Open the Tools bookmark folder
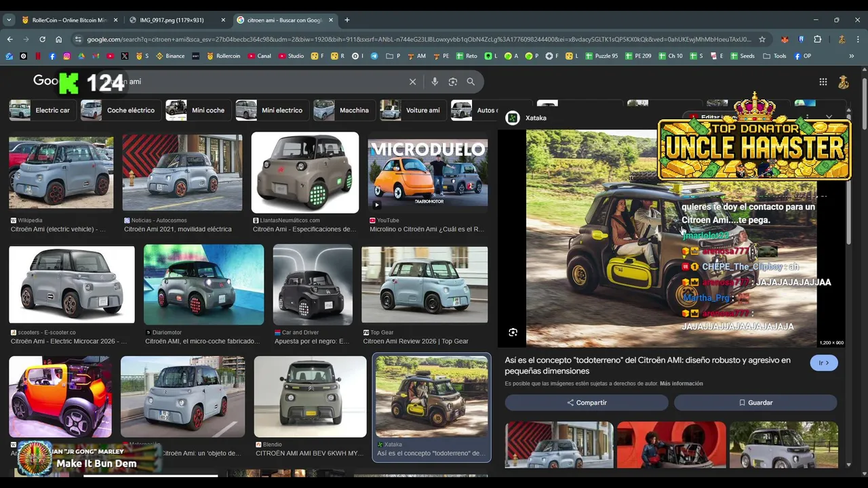This screenshot has width=868, height=488. [775, 56]
